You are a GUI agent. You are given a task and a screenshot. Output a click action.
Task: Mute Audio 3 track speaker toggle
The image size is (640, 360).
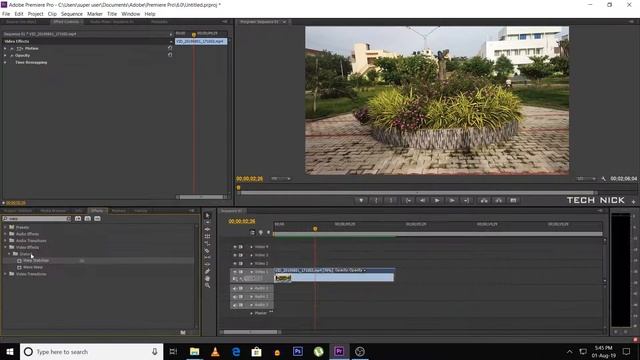pos(235,305)
